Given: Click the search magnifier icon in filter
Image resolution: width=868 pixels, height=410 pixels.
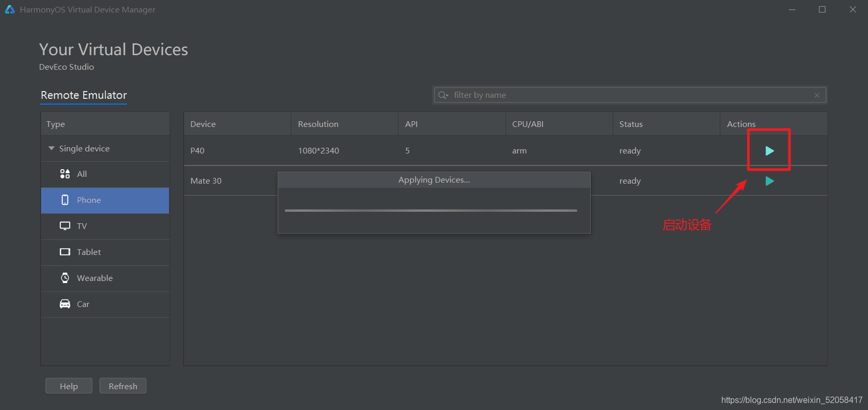Looking at the screenshot, I should tap(443, 95).
